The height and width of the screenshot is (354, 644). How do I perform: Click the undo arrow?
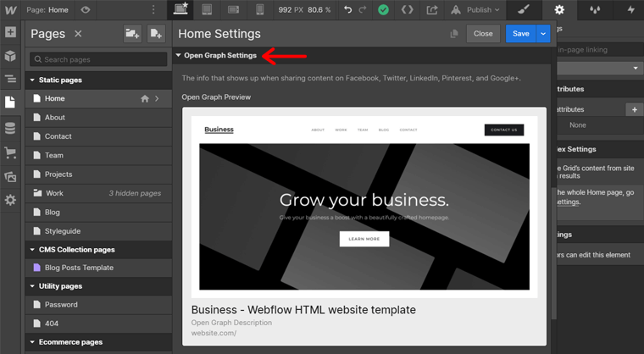348,9
